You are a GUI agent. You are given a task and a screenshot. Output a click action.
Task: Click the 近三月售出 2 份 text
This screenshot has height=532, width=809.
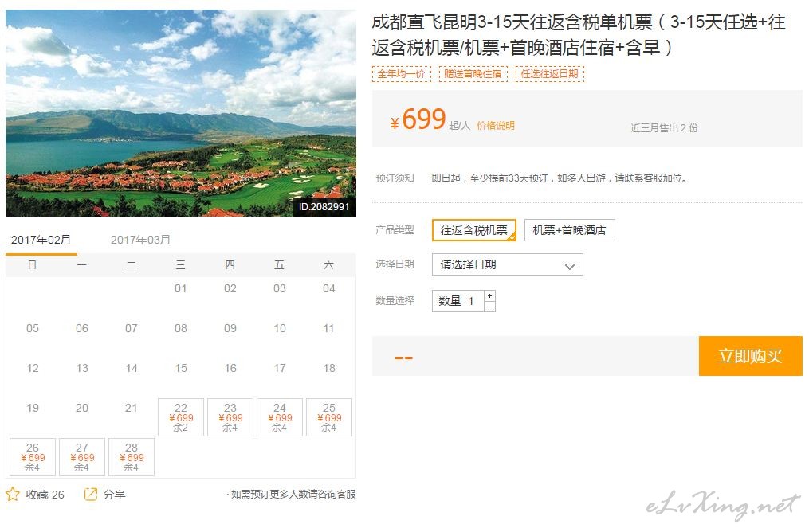coord(664,128)
